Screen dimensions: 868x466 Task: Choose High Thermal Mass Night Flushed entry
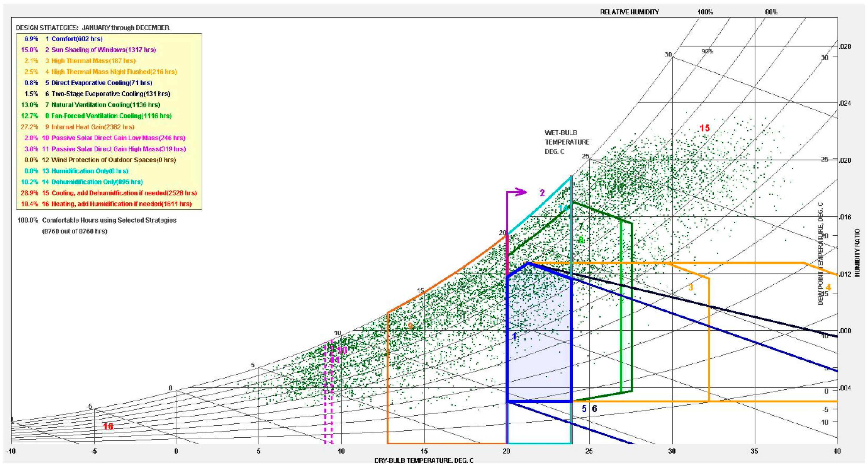114,72
